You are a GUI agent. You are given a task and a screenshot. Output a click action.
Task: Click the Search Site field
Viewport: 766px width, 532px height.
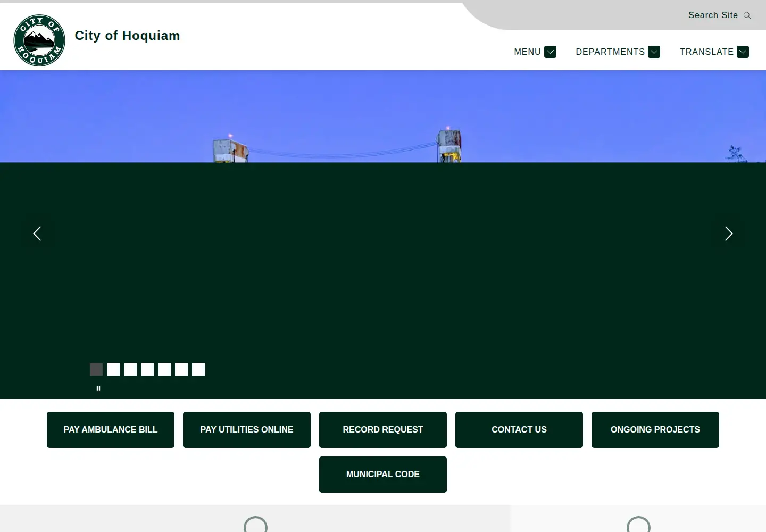[x=713, y=15]
